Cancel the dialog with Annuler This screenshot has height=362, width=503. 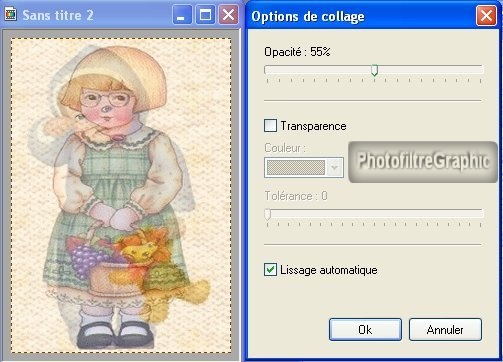445,330
